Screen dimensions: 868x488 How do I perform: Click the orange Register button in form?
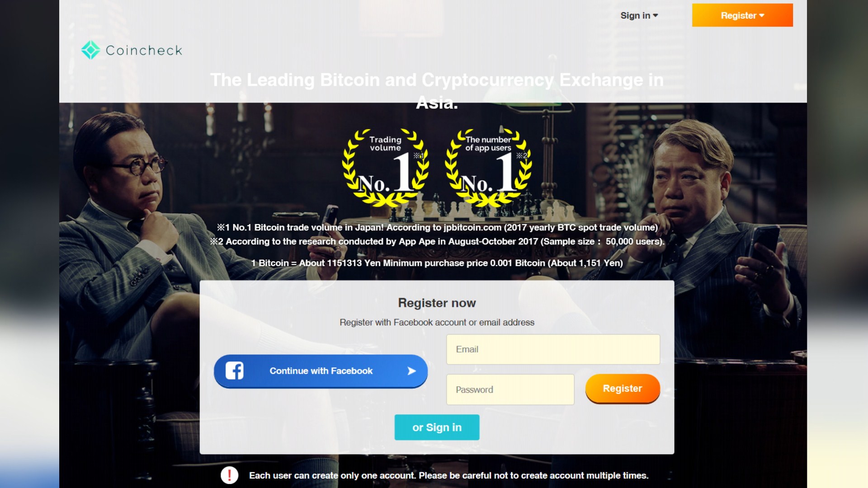(x=623, y=389)
